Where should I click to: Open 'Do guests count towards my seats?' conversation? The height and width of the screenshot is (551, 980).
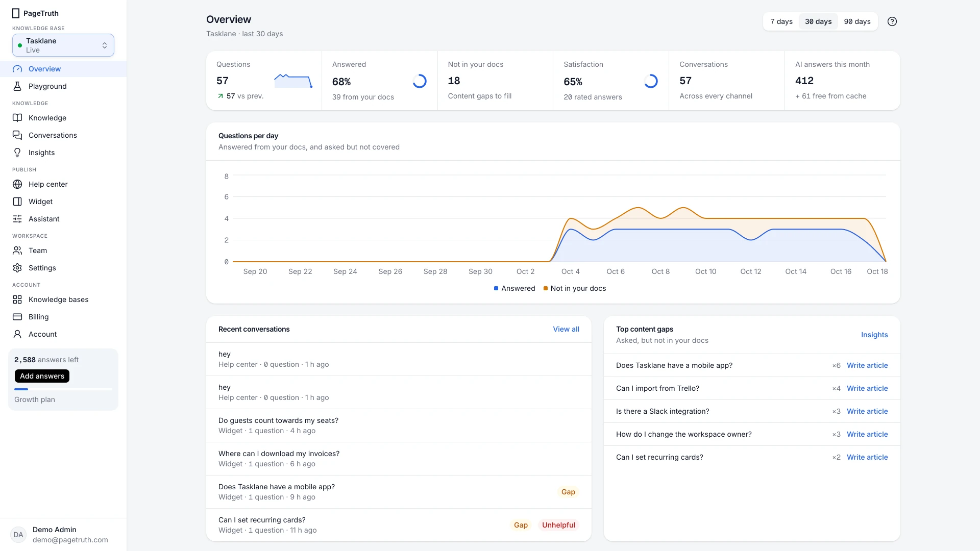(x=399, y=425)
